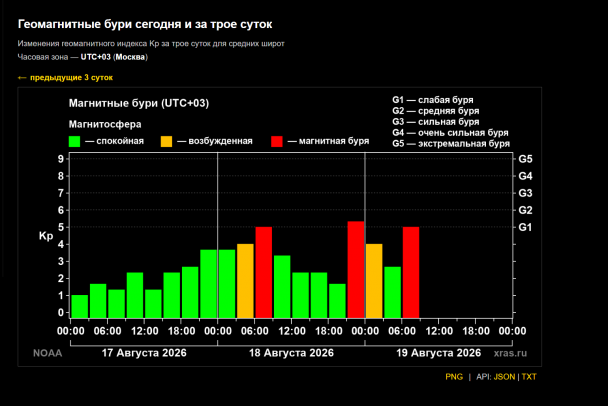This screenshot has height=406, width=608.
Task: Click the date label '18 Августа 2026'
Action: (291, 353)
